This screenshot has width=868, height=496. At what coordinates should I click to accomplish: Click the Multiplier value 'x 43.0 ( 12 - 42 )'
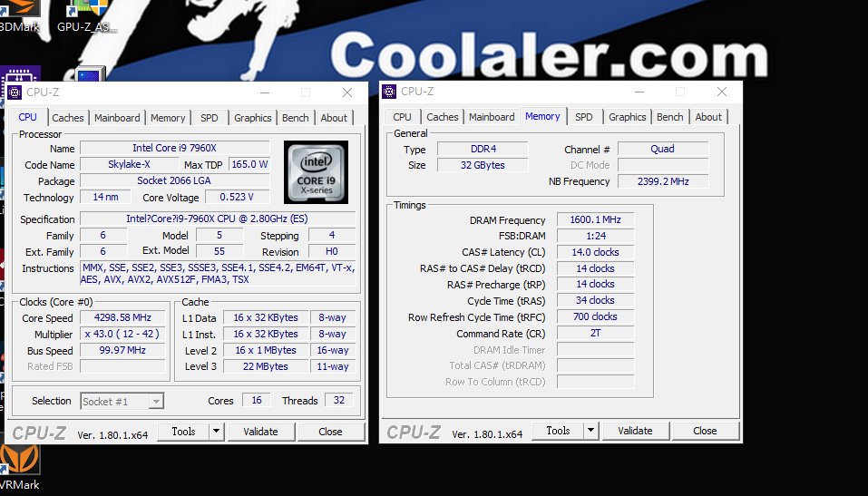click(122, 334)
